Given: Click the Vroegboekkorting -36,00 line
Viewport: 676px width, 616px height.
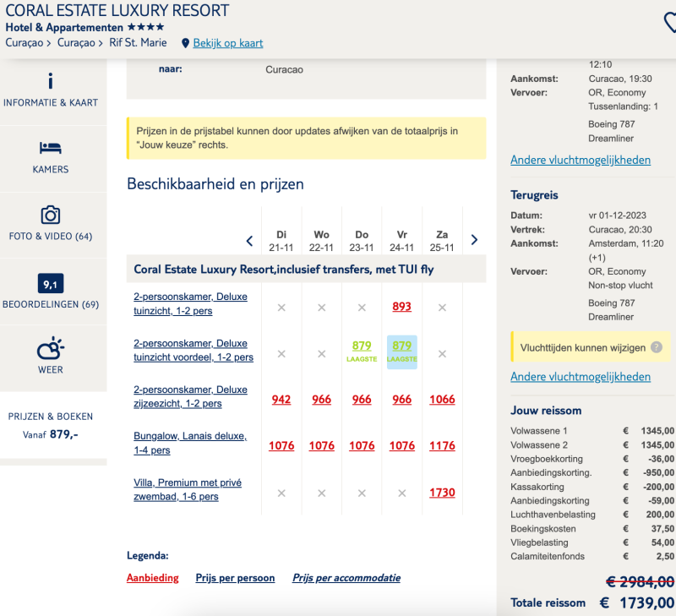Looking at the screenshot, I should (x=592, y=459).
